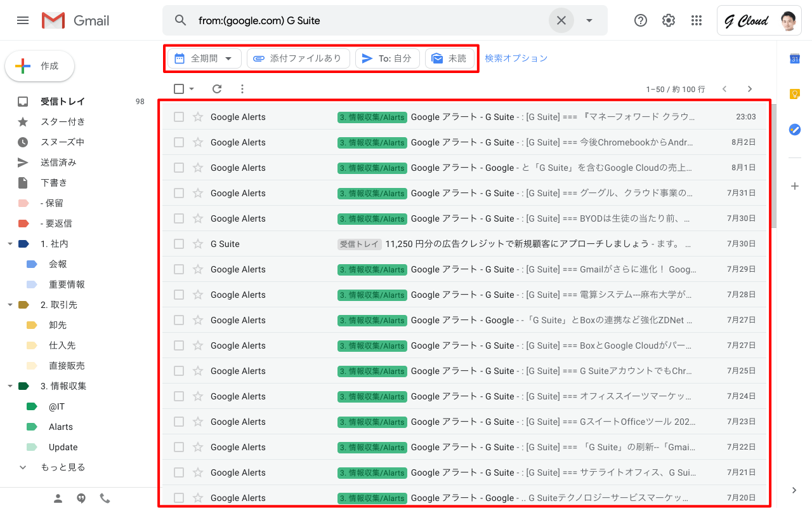Collapse the 3. 情報収集 label group
Image resolution: width=812 pixels, height=508 pixels.
[10, 386]
